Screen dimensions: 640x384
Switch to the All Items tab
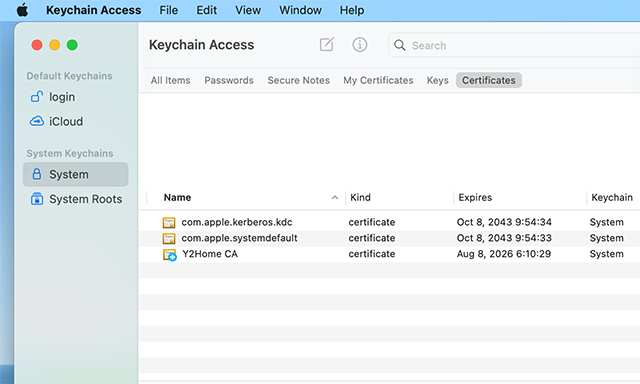point(171,80)
